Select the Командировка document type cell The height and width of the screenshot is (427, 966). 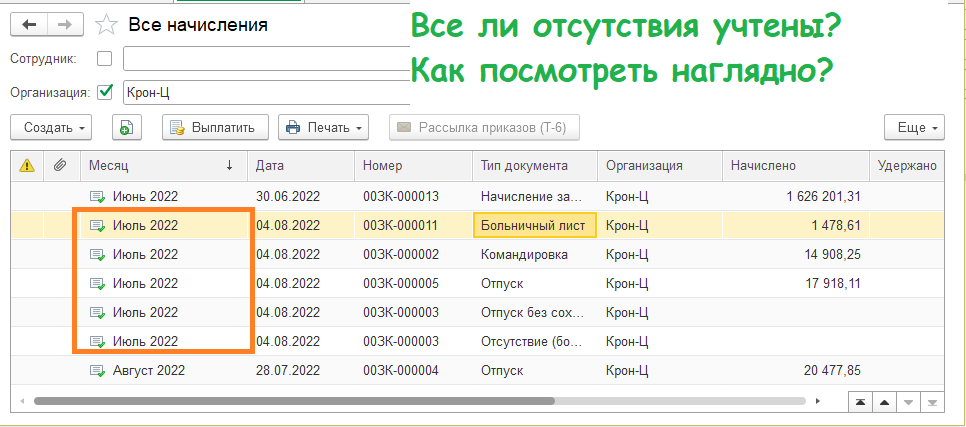click(535, 254)
